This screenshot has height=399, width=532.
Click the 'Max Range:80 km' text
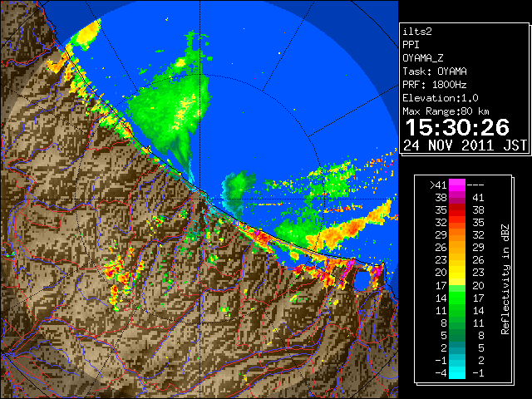(446, 111)
